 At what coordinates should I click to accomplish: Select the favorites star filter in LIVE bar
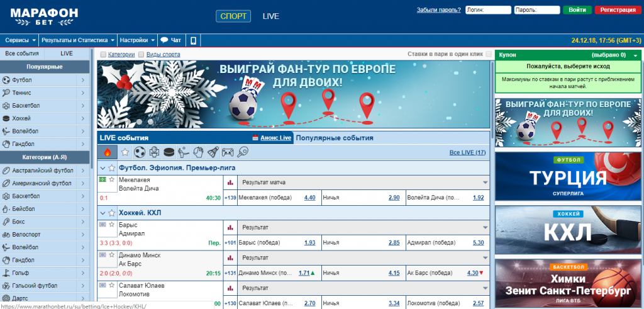coord(125,152)
